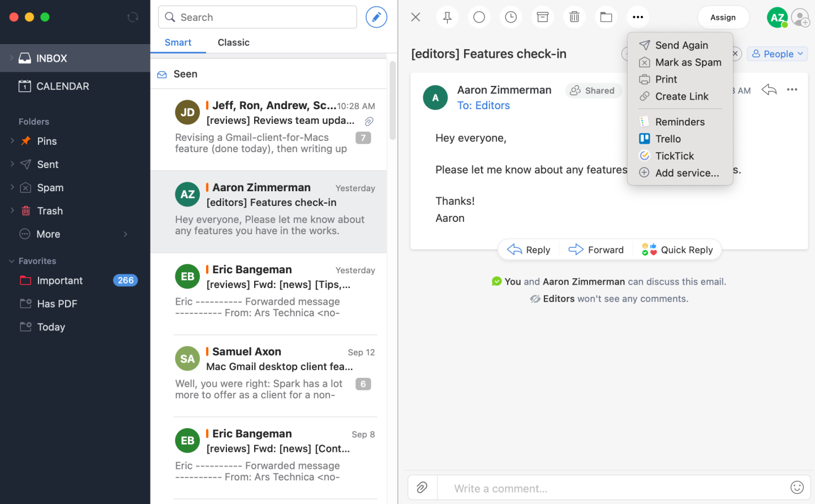The image size is (815, 504).
Task: Archive the email via the archive icon
Action: (542, 17)
